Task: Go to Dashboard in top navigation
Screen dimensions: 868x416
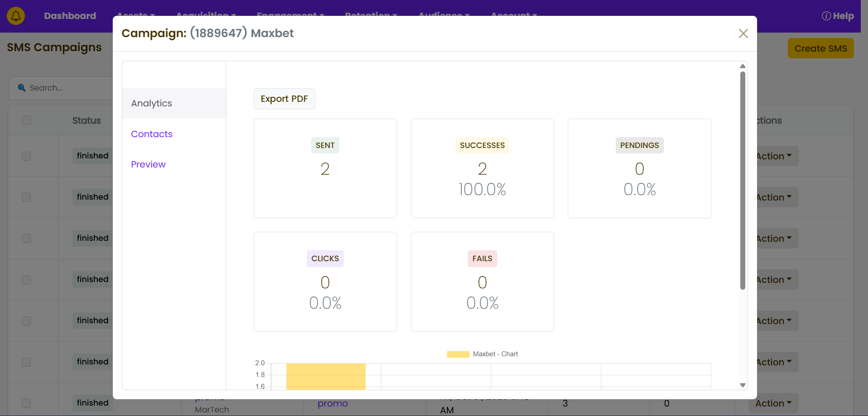Action: point(70,16)
